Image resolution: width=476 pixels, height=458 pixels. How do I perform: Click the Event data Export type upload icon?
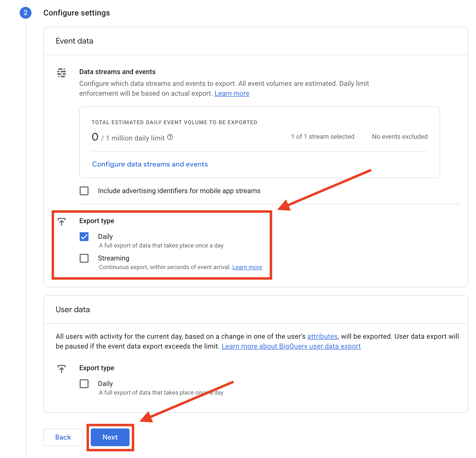[61, 222]
